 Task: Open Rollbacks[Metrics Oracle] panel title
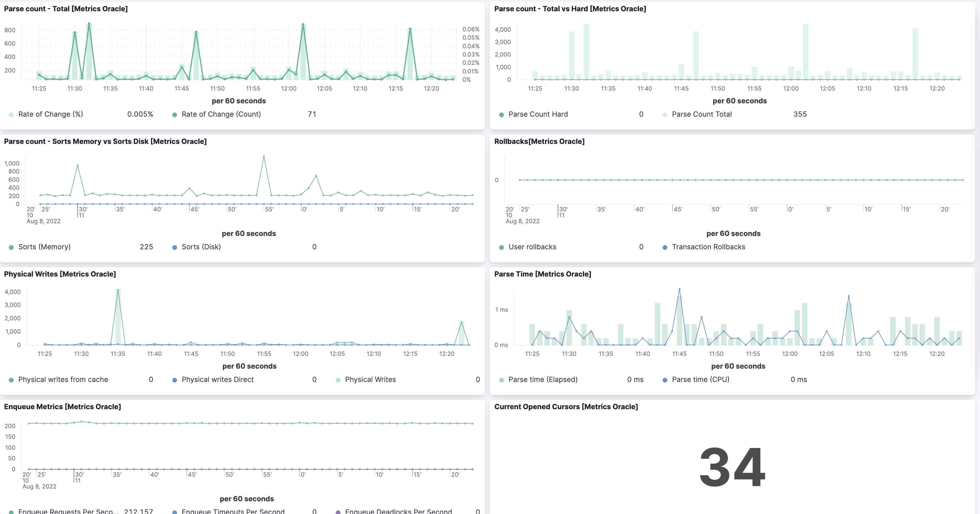[x=539, y=142]
